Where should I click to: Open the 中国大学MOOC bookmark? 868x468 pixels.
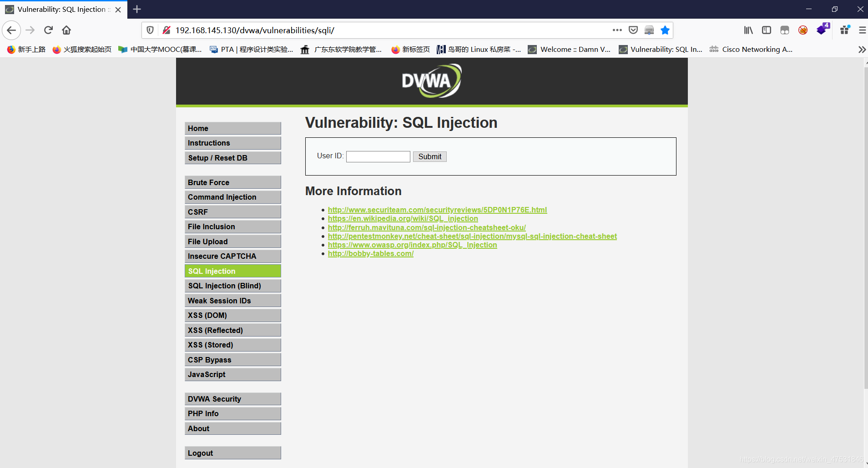pyautogui.click(x=160, y=50)
